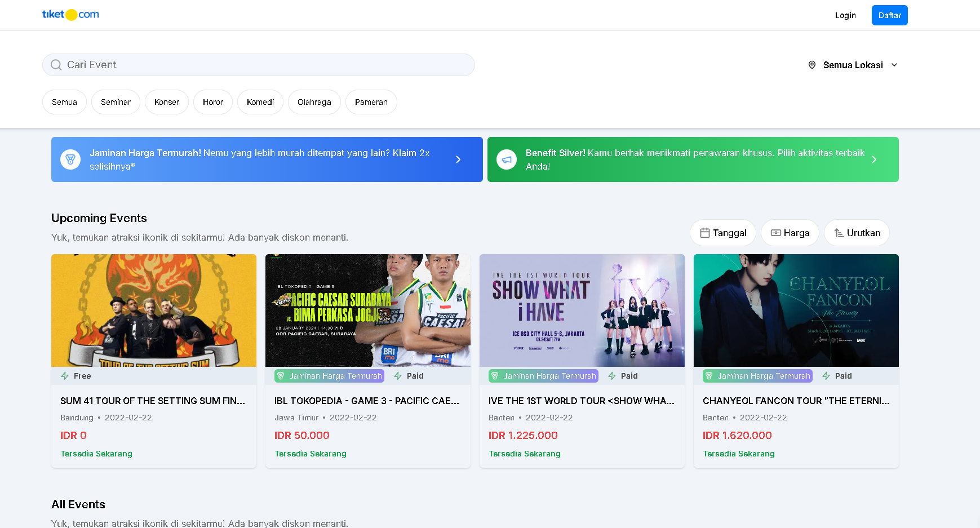Click the lightning icon on the IBL Tokopedia card

pyautogui.click(x=398, y=376)
